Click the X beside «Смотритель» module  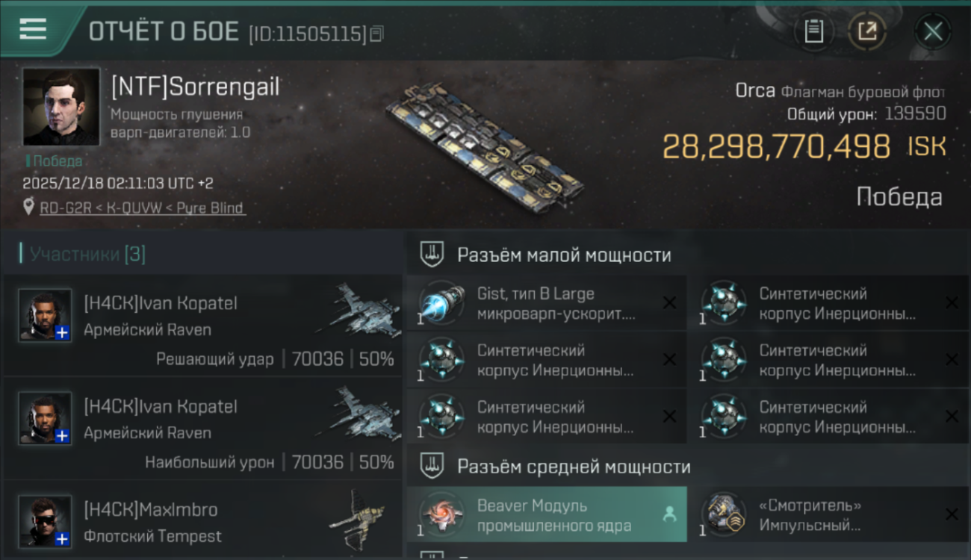(952, 514)
